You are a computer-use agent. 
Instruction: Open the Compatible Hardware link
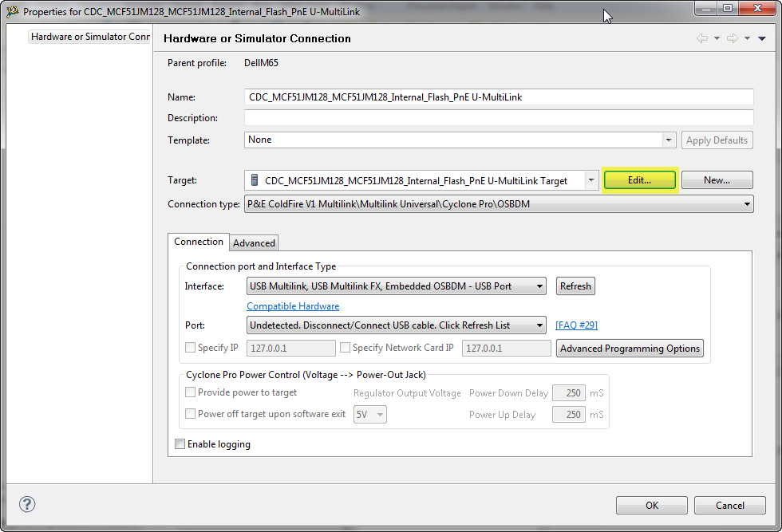[x=293, y=306]
